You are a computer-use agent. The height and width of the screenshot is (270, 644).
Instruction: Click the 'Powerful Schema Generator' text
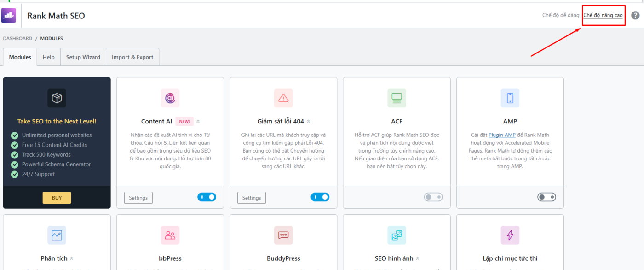click(57, 164)
